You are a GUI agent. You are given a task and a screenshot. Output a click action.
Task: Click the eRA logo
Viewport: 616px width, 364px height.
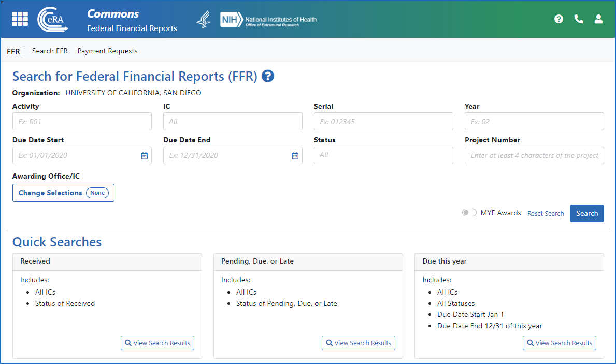(x=53, y=19)
